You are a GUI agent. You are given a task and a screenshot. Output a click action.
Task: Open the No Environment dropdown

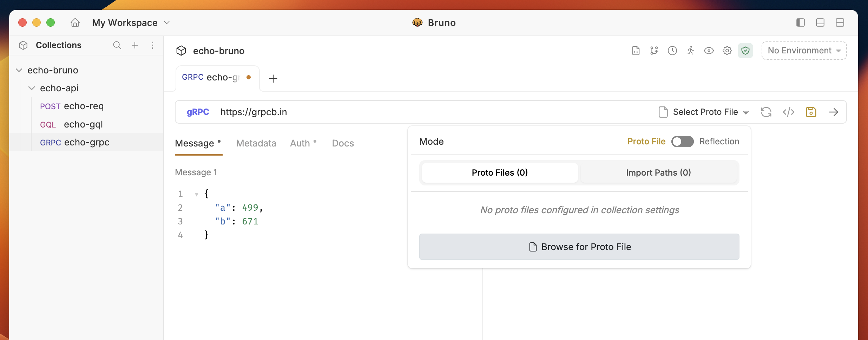(804, 51)
